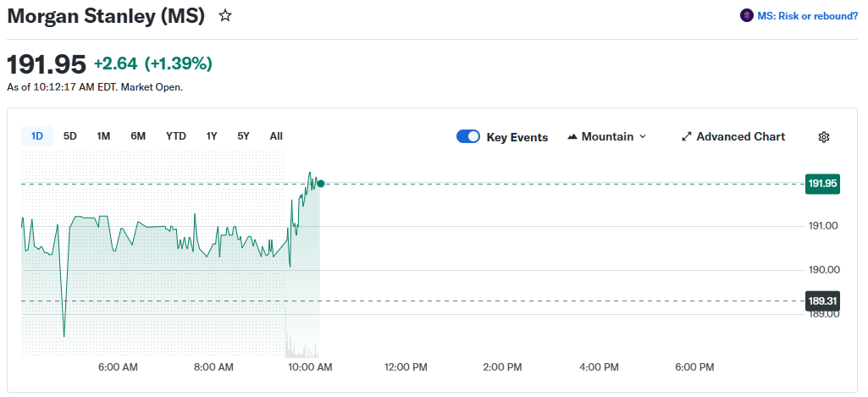Show the 6M chart range
The width and height of the screenshot is (868, 397).
tap(138, 136)
